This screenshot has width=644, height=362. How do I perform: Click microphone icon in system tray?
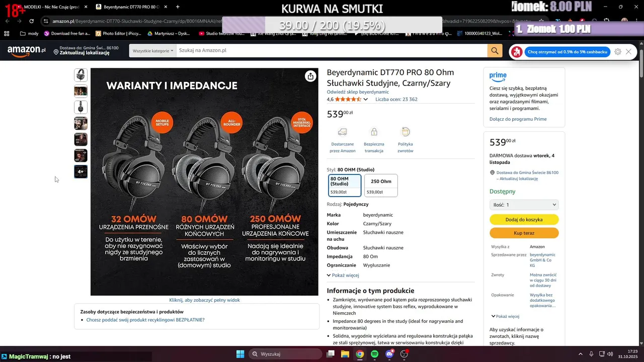click(x=591, y=354)
